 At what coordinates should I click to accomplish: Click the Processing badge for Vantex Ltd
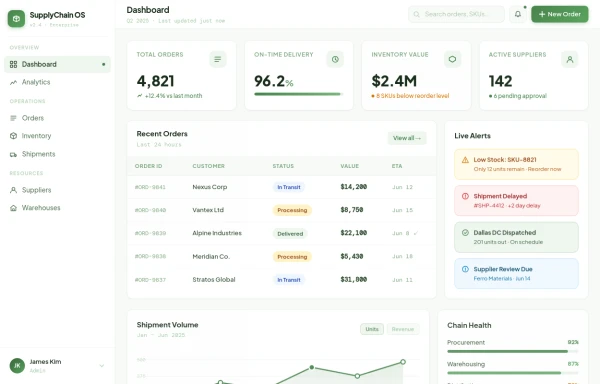[292, 210]
